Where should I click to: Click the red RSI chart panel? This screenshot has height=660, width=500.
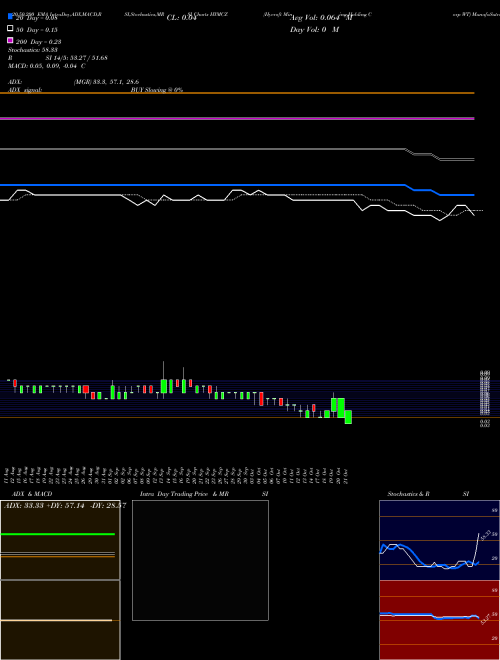pos(439,620)
